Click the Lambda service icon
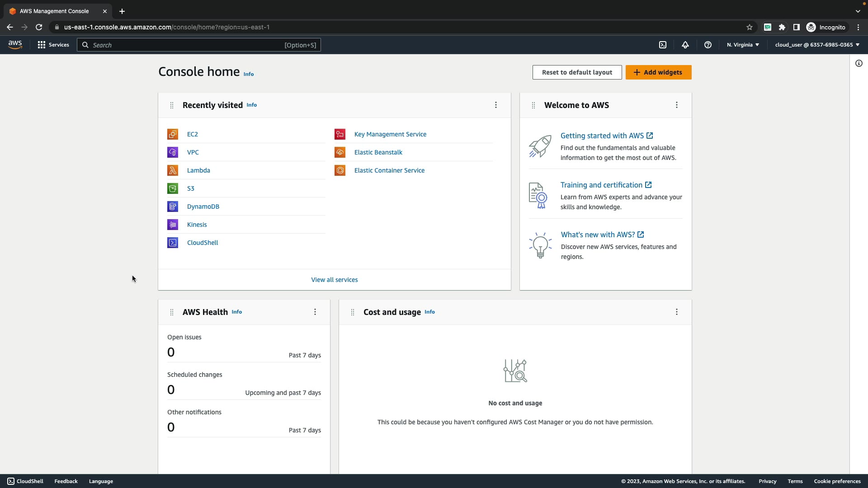Screen dimensions: 868x488 (173, 170)
